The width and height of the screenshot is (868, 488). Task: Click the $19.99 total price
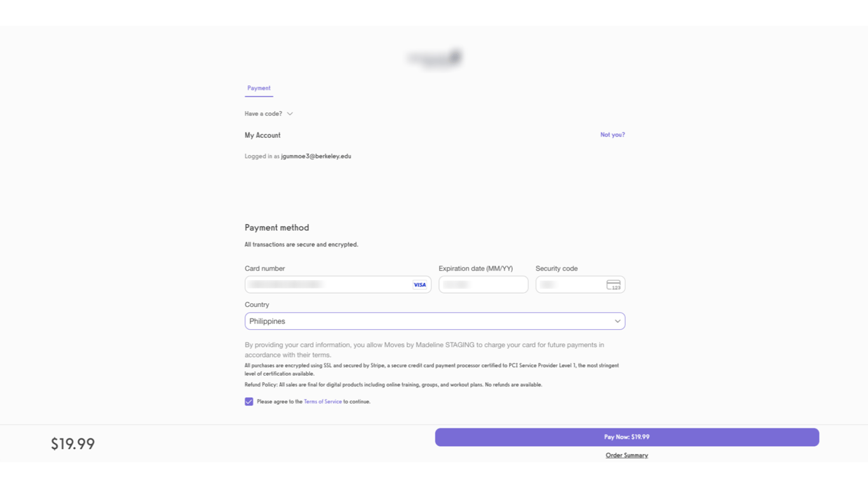coord(72,444)
